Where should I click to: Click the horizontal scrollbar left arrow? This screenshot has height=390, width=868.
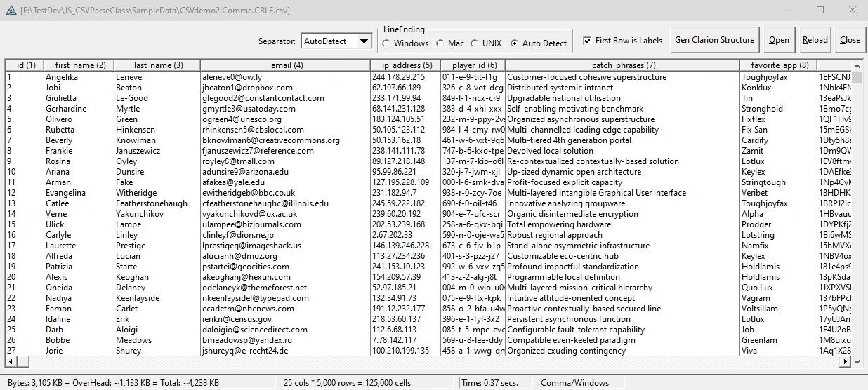(10, 361)
